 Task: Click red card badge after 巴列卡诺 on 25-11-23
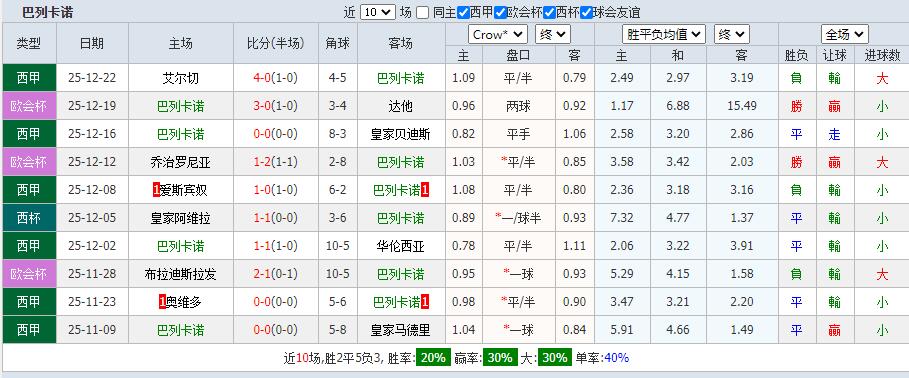click(x=425, y=301)
